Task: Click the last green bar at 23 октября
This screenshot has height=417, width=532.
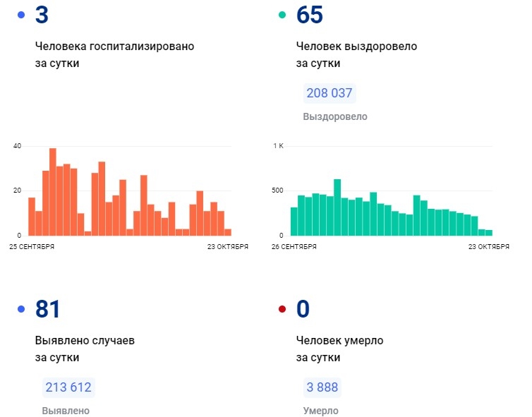Action: pos(489,232)
